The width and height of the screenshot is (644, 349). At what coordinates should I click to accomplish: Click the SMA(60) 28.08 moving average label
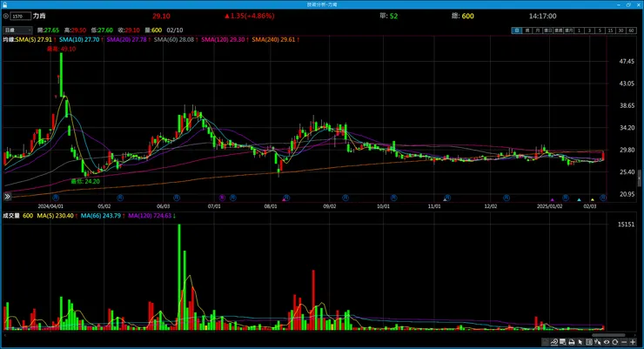tap(176, 39)
